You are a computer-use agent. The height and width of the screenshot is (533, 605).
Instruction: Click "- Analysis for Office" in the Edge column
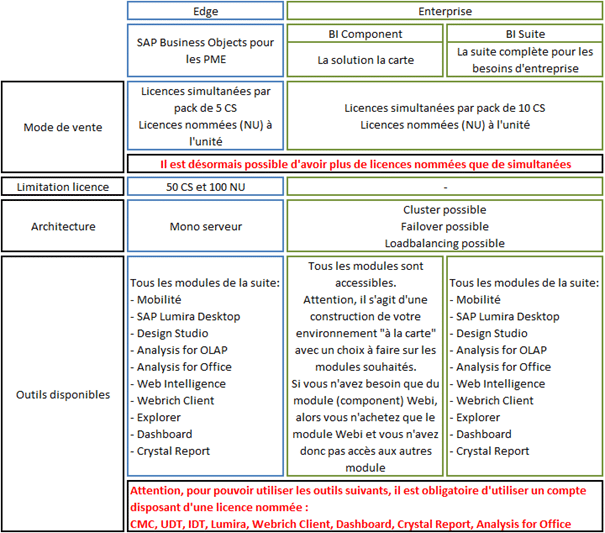(181, 367)
